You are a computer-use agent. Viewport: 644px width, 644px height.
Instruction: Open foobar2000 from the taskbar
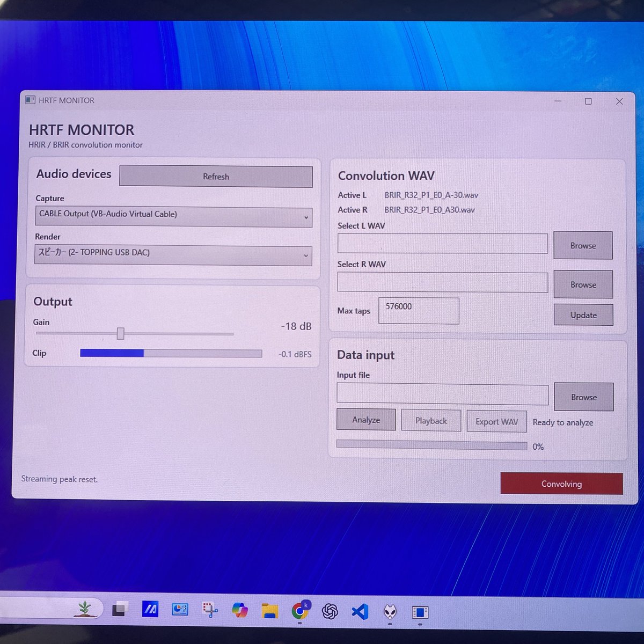(x=390, y=612)
